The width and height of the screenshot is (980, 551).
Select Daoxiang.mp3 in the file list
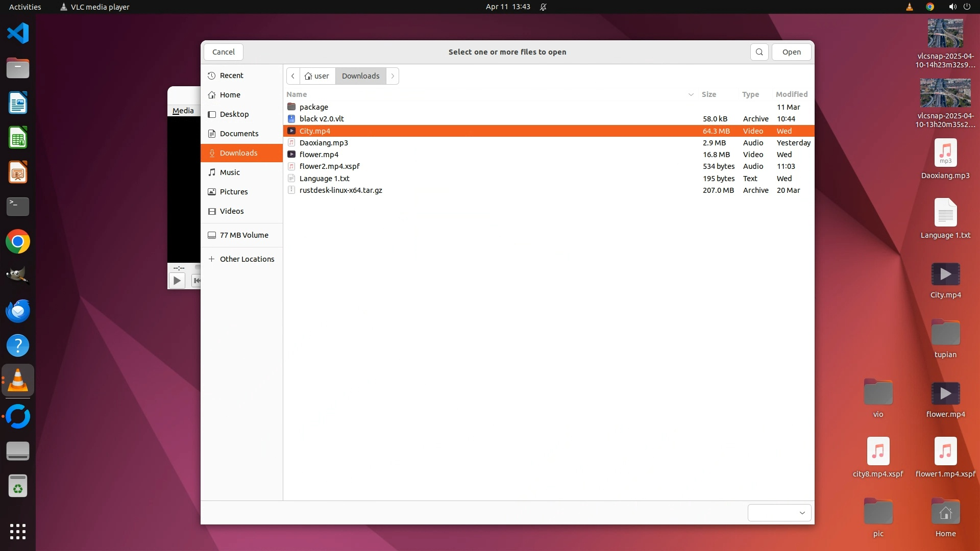[324, 143]
